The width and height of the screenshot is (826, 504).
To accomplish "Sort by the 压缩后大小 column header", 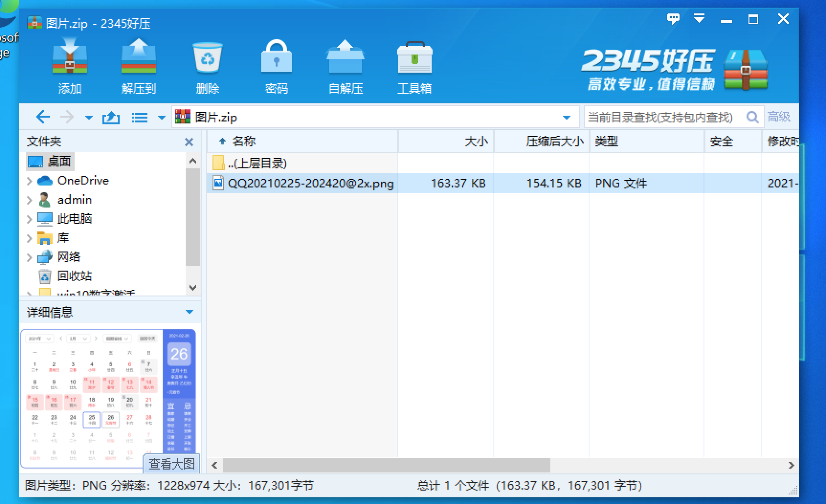I will pyautogui.click(x=542, y=141).
